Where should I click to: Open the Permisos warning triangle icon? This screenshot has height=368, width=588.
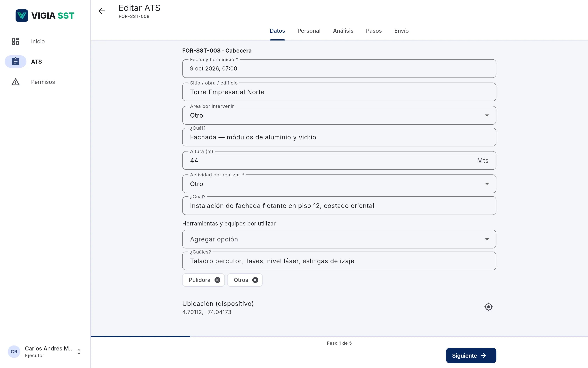coord(16,82)
